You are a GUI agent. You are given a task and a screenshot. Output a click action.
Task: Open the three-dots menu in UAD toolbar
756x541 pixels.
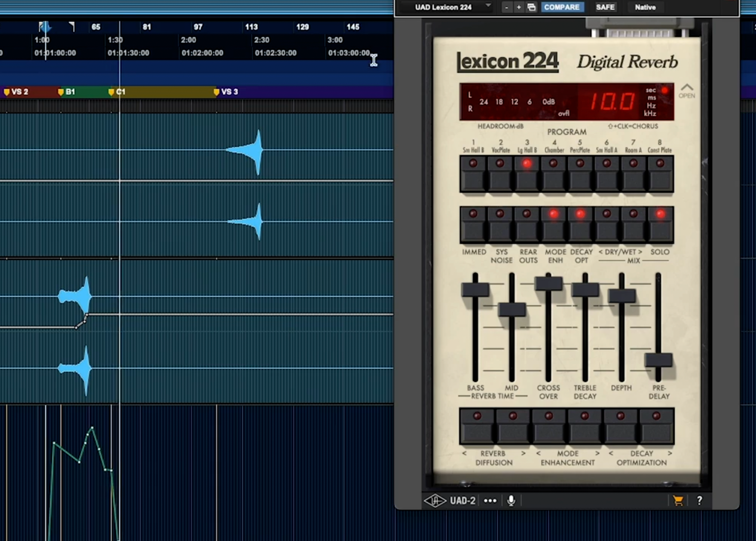click(x=490, y=501)
